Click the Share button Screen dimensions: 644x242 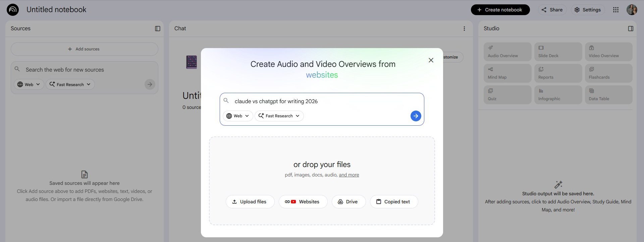[552, 10]
